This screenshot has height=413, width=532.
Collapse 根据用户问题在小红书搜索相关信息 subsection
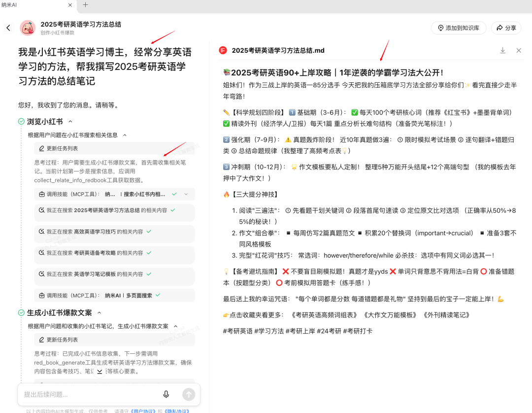tap(125, 135)
